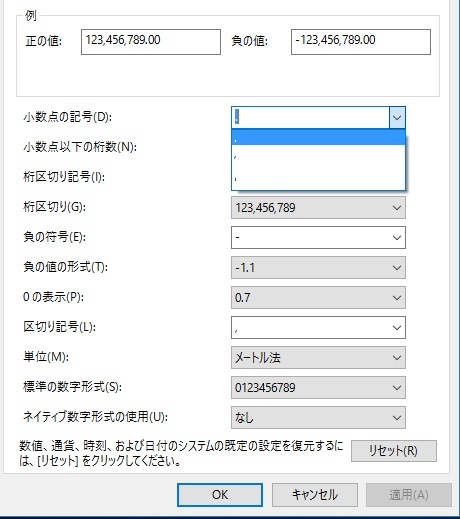Open the 負の値の形式 dropdown
The width and height of the screenshot is (460, 519).
318,268
